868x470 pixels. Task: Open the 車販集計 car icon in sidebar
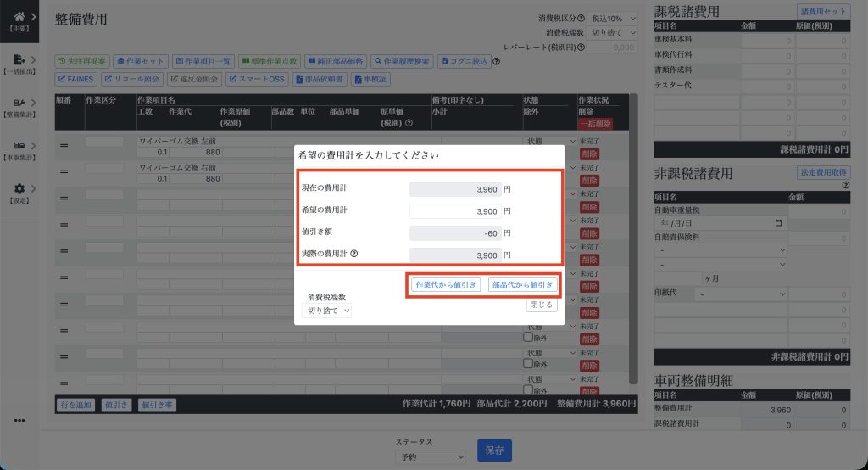click(x=19, y=146)
